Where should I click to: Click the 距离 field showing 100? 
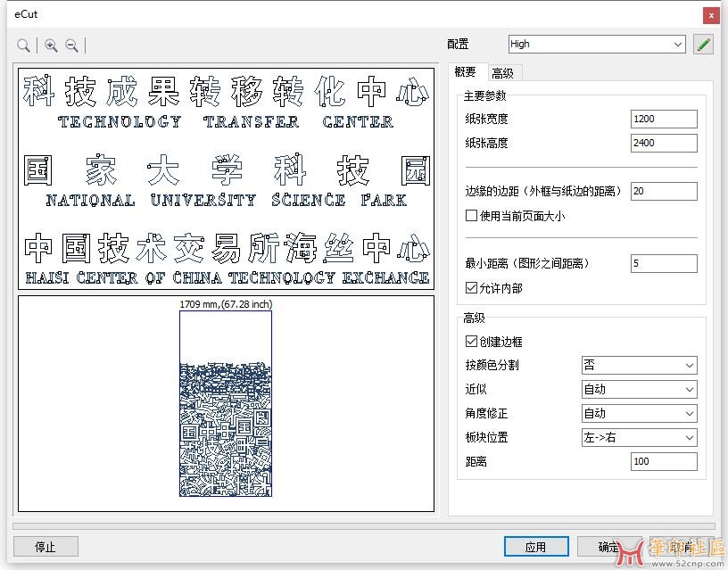tap(664, 461)
